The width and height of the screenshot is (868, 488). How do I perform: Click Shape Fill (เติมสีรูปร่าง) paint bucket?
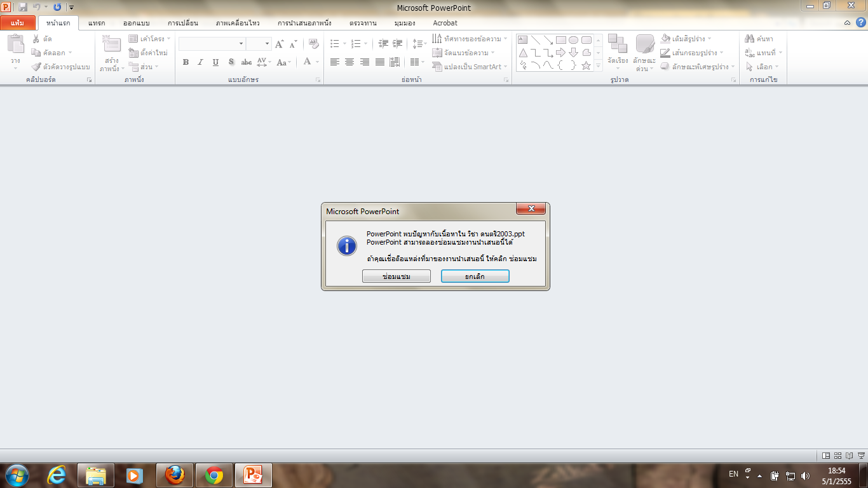coord(665,39)
